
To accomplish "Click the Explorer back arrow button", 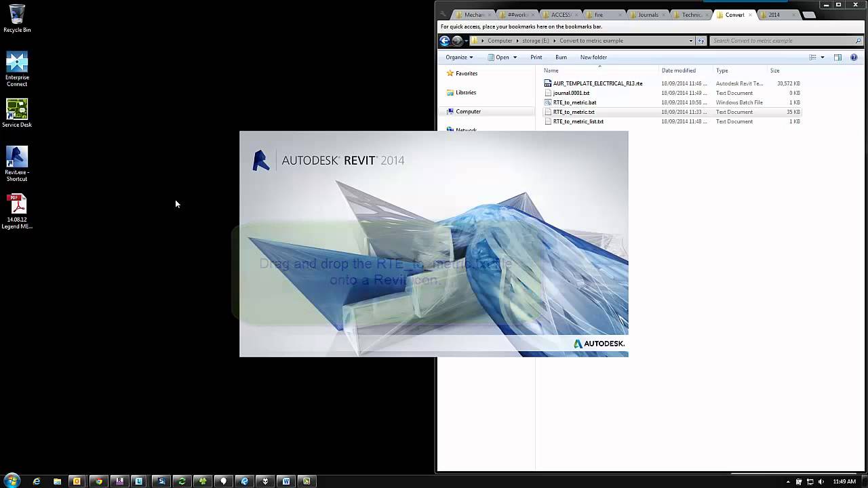I will [x=445, y=41].
